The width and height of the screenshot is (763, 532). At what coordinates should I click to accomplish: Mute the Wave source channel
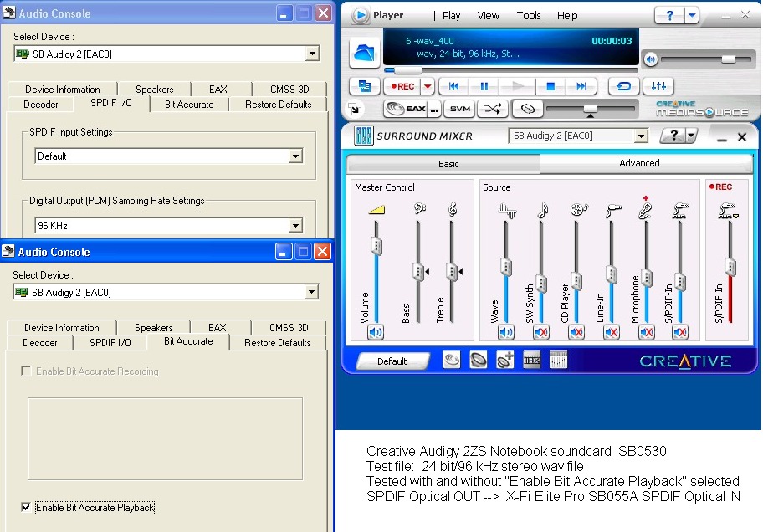coord(505,333)
